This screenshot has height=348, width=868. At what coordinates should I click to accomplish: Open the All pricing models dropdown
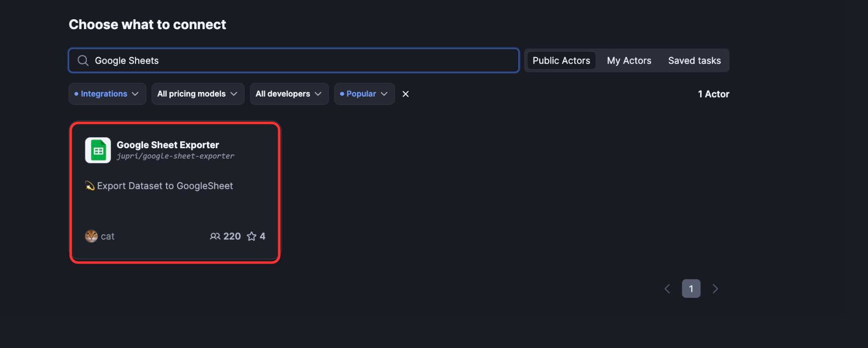coord(198,94)
